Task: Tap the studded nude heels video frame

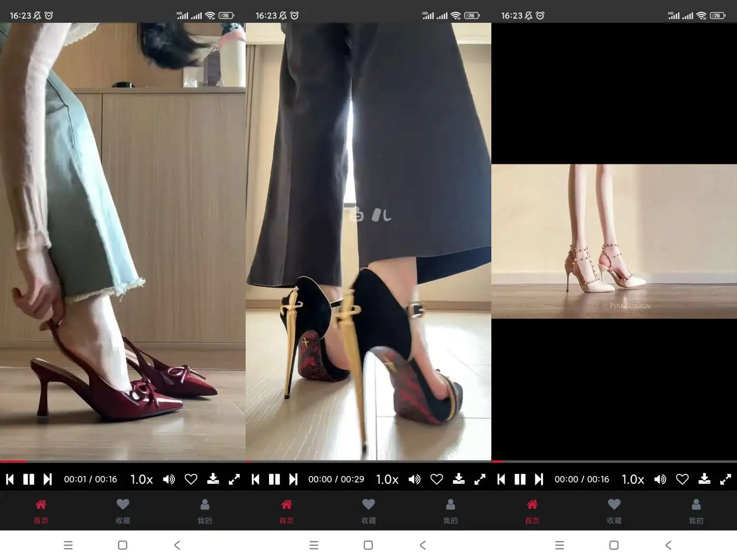Action: tap(614, 241)
